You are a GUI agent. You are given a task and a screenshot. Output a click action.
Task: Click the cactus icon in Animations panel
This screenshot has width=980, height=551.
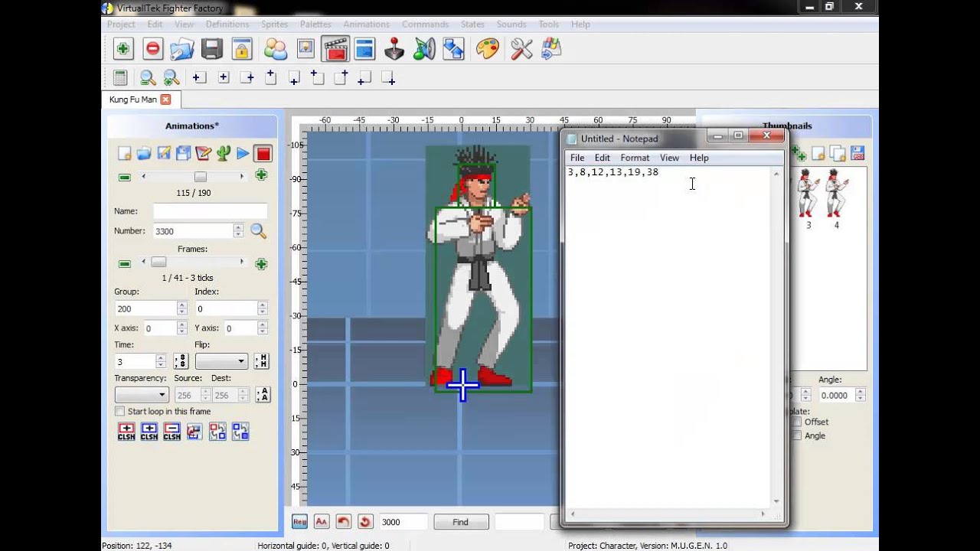[224, 154]
